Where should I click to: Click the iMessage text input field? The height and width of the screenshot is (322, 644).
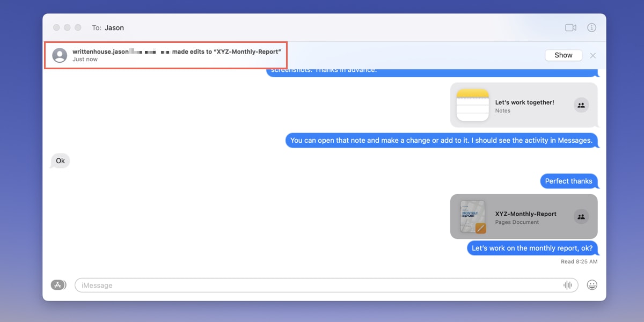pyautogui.click(x=322, y=284)
